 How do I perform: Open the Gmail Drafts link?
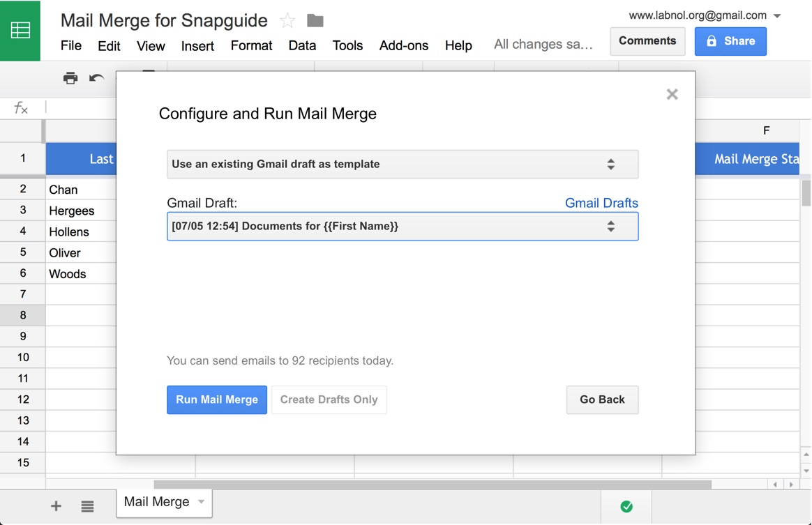coord(601,203)
